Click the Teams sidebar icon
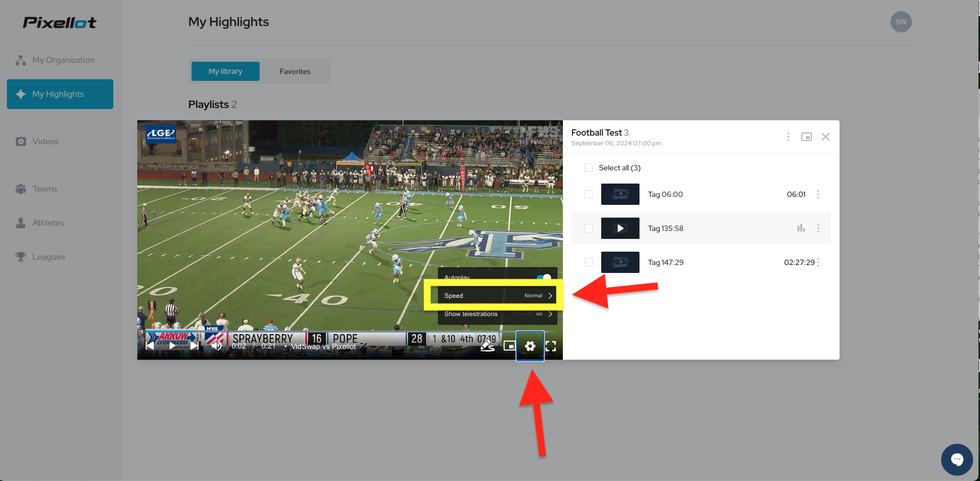980x481 pixels. [21, 189]
